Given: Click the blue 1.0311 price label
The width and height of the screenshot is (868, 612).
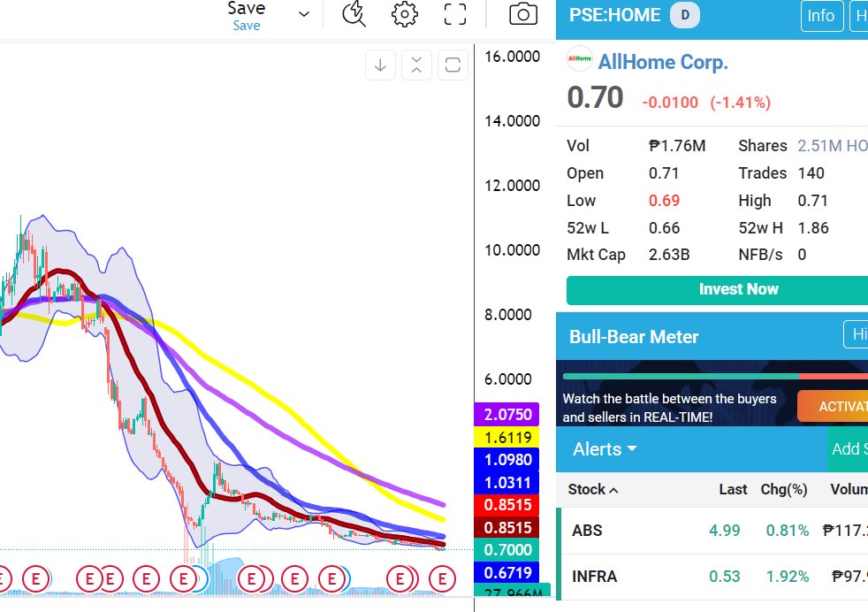Looking at the screenshot, I should tap(507, 482).
